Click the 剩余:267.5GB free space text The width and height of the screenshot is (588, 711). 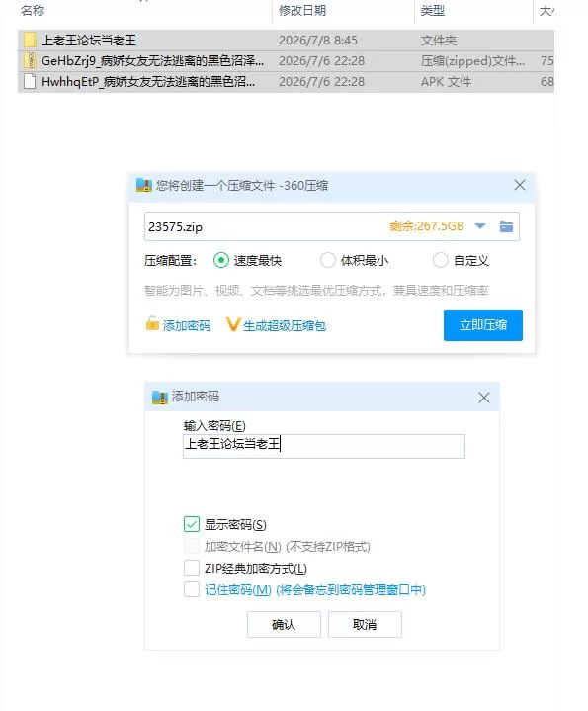click(x=427, y=226)
